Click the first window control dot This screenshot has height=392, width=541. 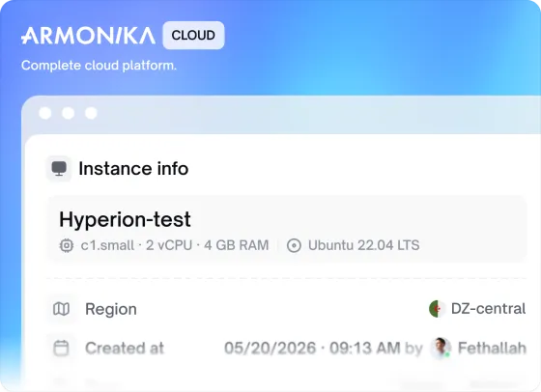45,113
